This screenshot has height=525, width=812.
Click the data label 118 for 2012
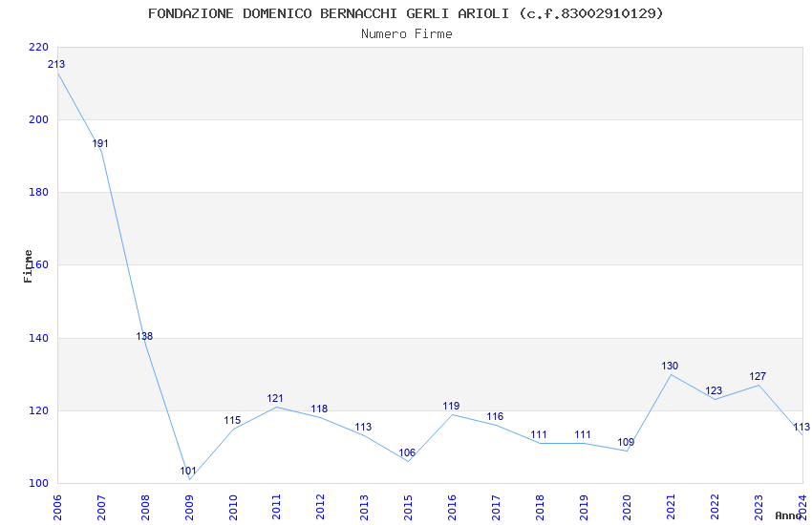coord(319,409)
